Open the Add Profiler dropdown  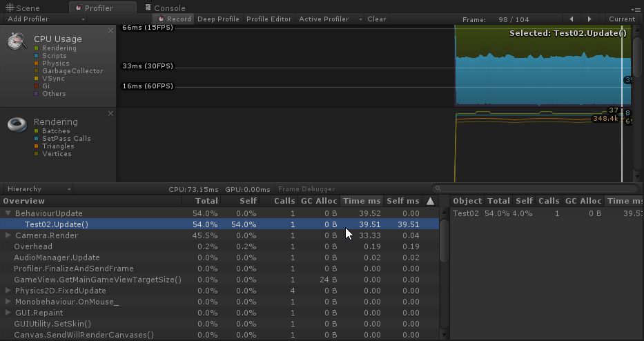46,19
